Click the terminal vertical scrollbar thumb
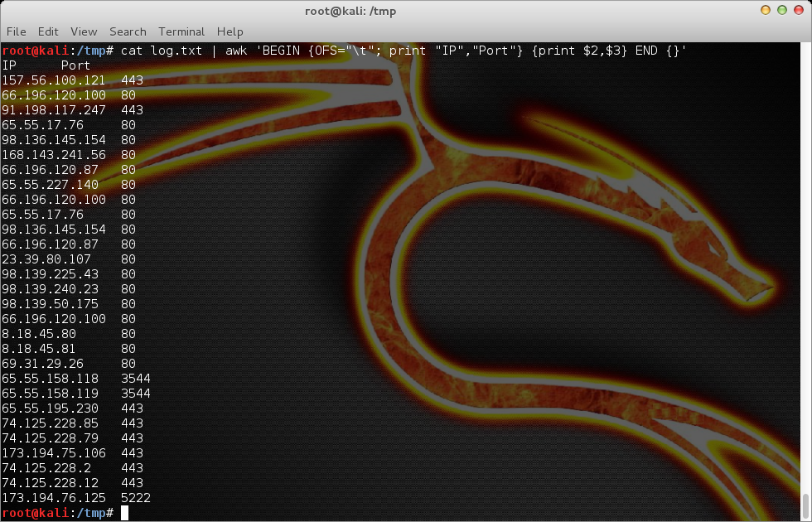The width and height of the screenshot is (812, 522). [805, 506]
